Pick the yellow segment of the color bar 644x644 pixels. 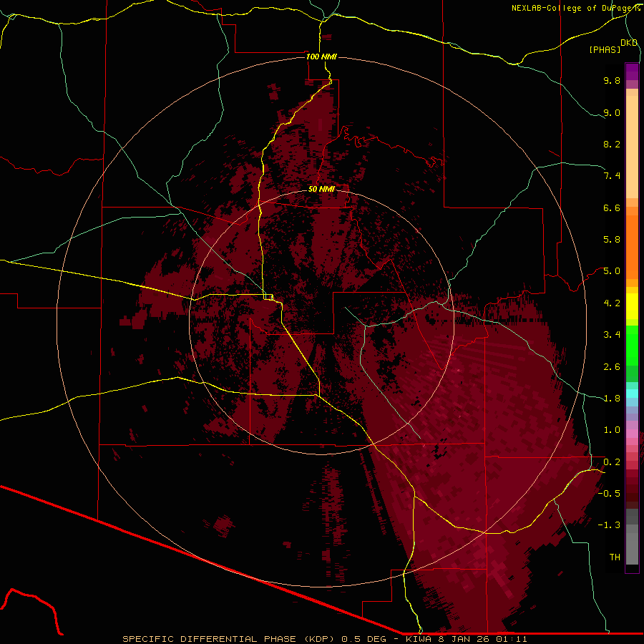[632, 306]
